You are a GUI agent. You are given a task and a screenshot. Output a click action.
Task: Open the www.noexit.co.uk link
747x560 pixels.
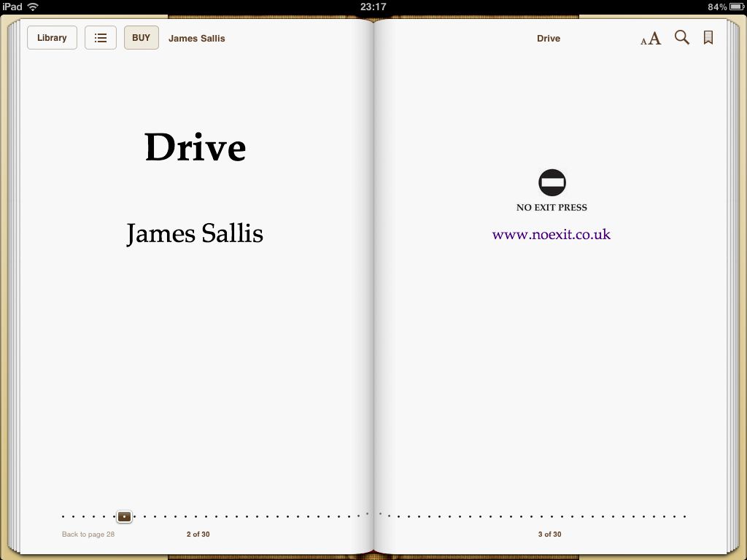(551, 235)
